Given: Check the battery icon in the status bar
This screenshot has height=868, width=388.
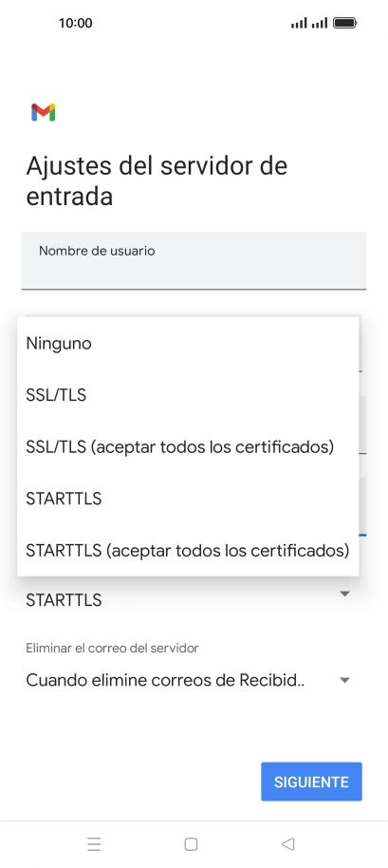Looking at the screenshot, I should tap(345, 23).
